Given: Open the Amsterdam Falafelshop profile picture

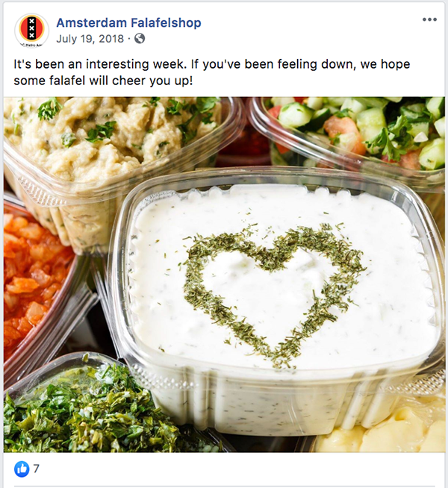Looking at the screenshot, I should (31, 30).
